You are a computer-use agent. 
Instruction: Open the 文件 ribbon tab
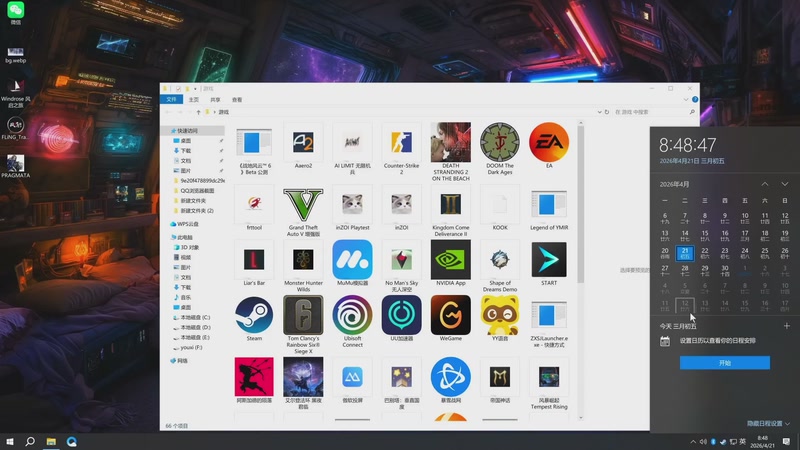pyautogui.click(x=171, y=99)
